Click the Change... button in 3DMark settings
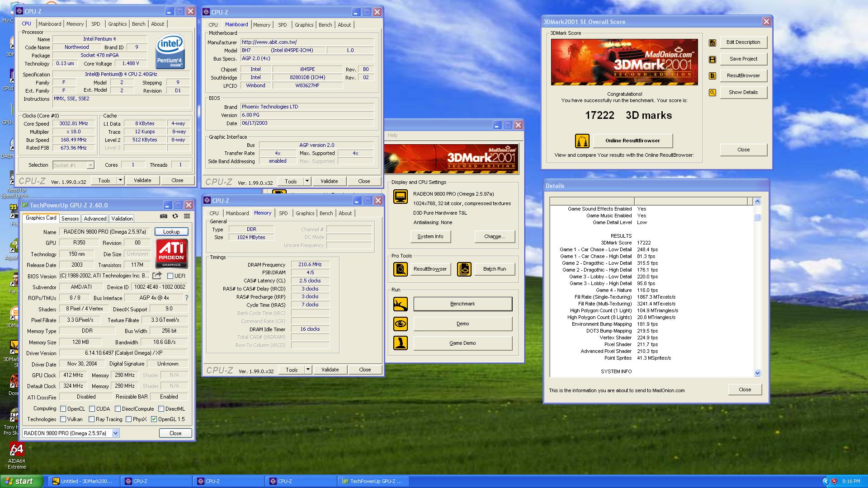The height and width of the screenshot is (488, 868). 495,237
